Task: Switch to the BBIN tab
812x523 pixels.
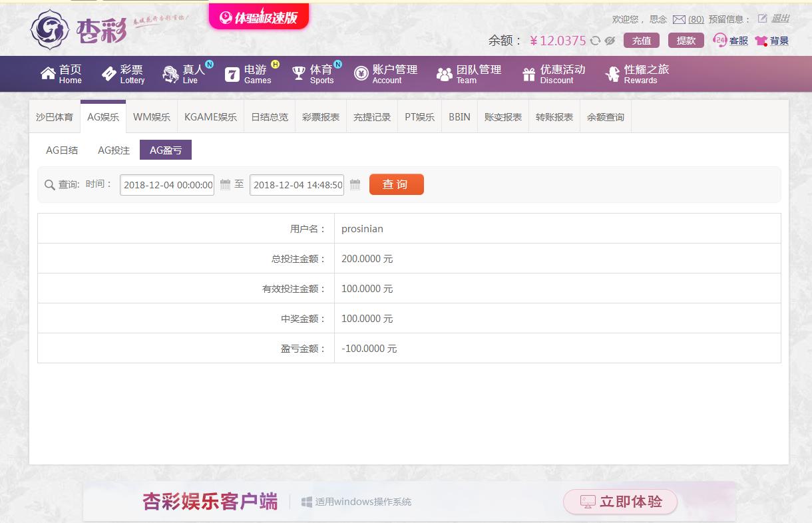Action: pos(459,117)
